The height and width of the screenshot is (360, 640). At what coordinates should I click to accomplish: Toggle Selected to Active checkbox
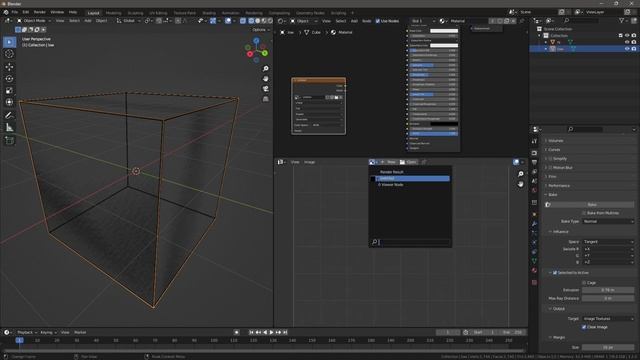coord(555,273)
